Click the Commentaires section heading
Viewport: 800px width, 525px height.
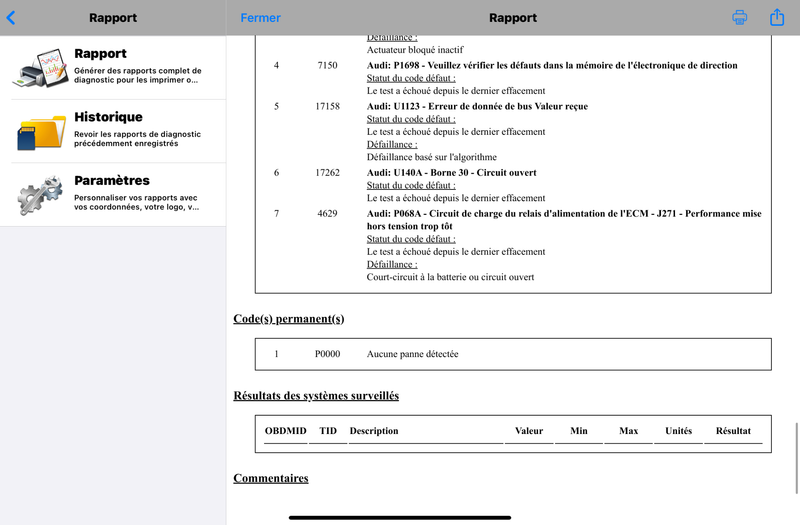tap(271, 478)
